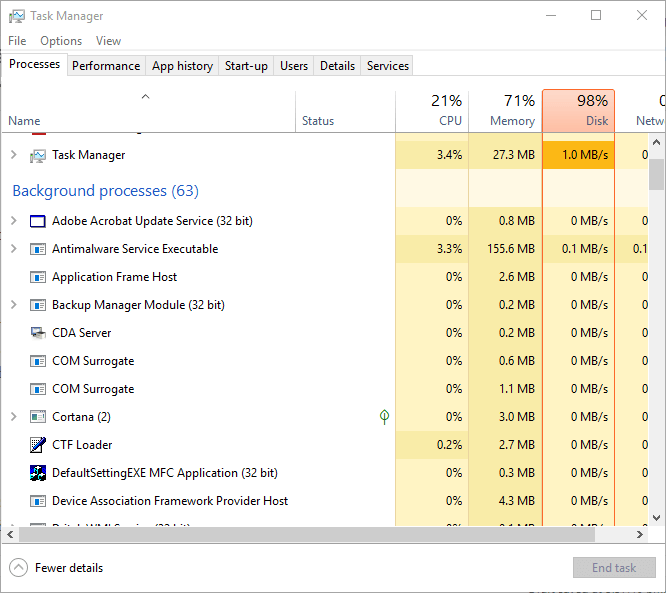This screenshot has height=593, width=666.
Task: Expand the Task Manager process row
Action: point(14,155)
